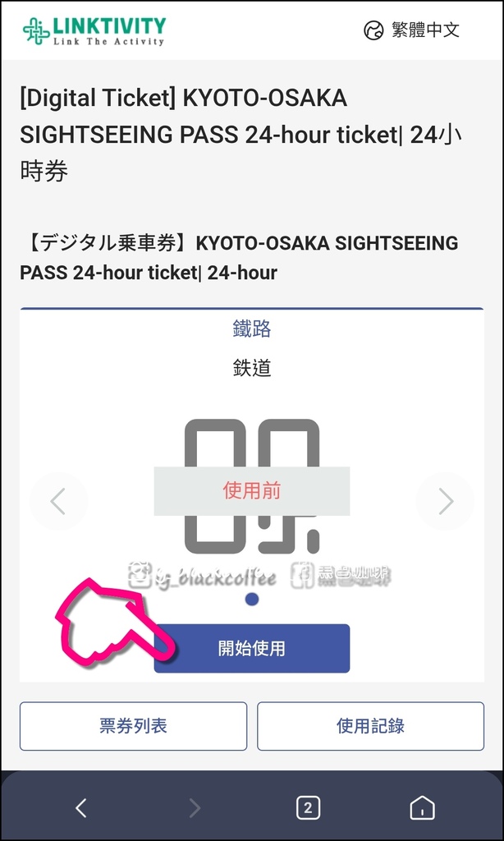Tap the browser home icon

coord(422,808)
